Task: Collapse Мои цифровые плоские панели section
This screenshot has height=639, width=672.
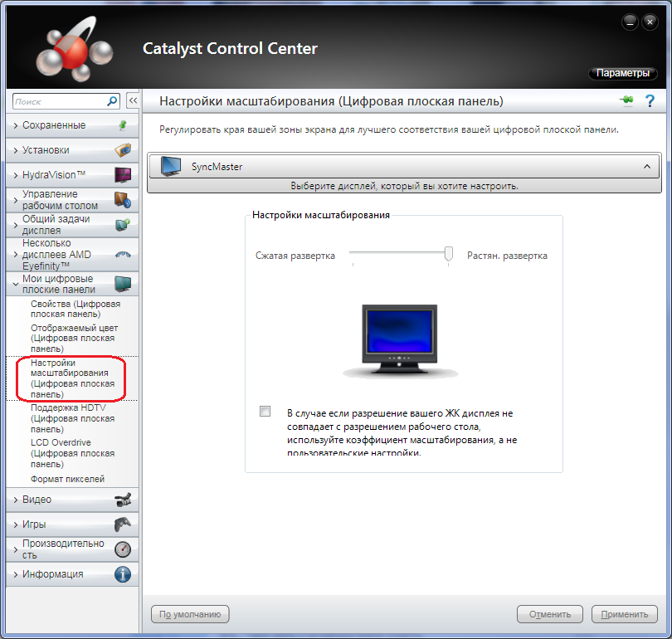Action: pos(16,284)
